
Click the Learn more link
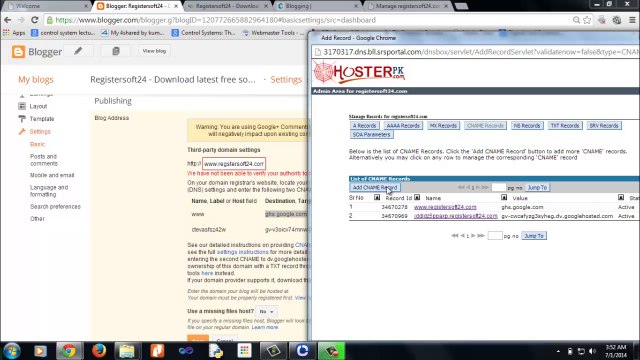click(x=265, y=327)
